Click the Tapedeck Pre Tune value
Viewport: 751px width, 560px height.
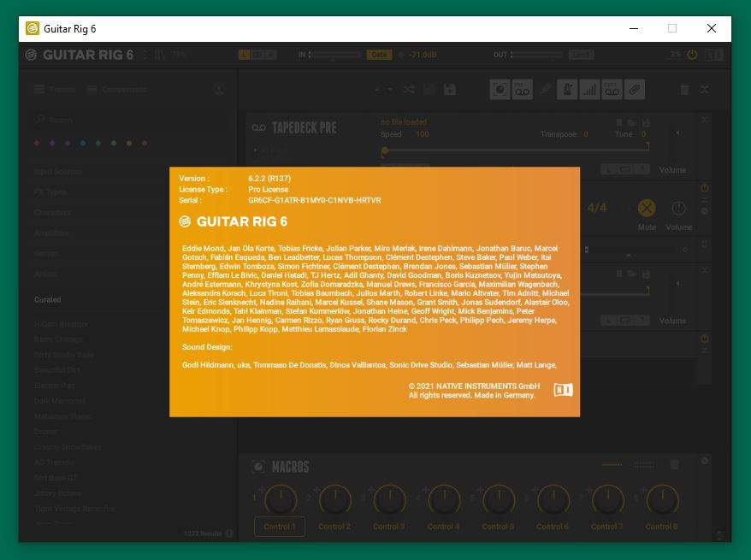click(644, 134)
